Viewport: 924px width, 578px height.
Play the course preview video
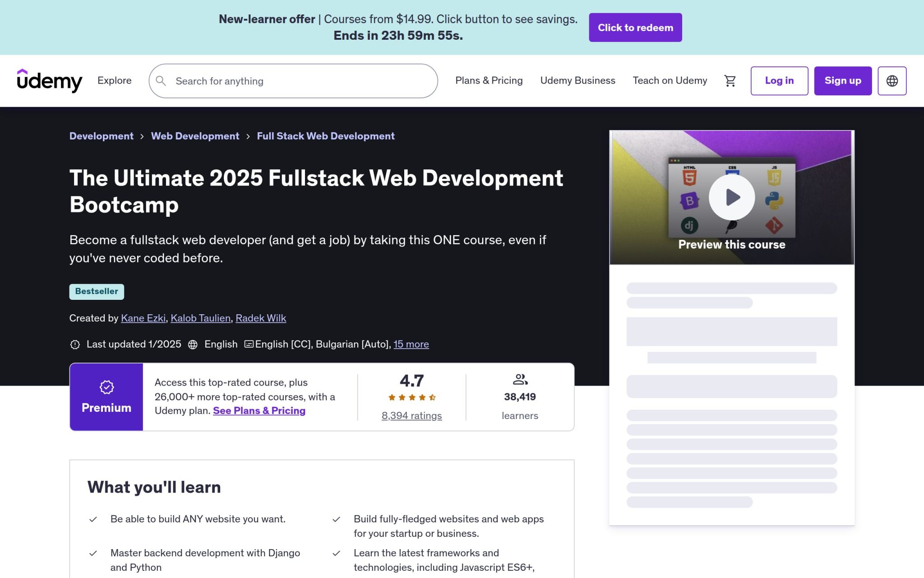[x=732, y=197]
